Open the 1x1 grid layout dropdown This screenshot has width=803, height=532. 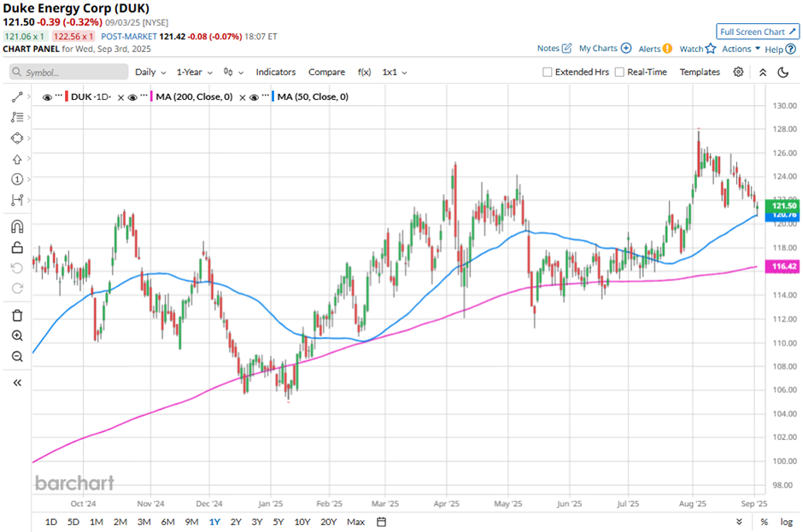coord(395,73)
